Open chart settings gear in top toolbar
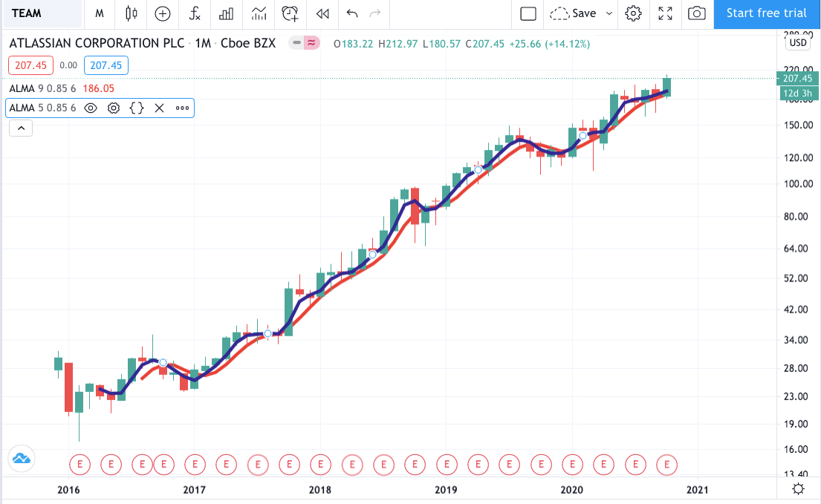Screen dimensions: 821x504 633,13
